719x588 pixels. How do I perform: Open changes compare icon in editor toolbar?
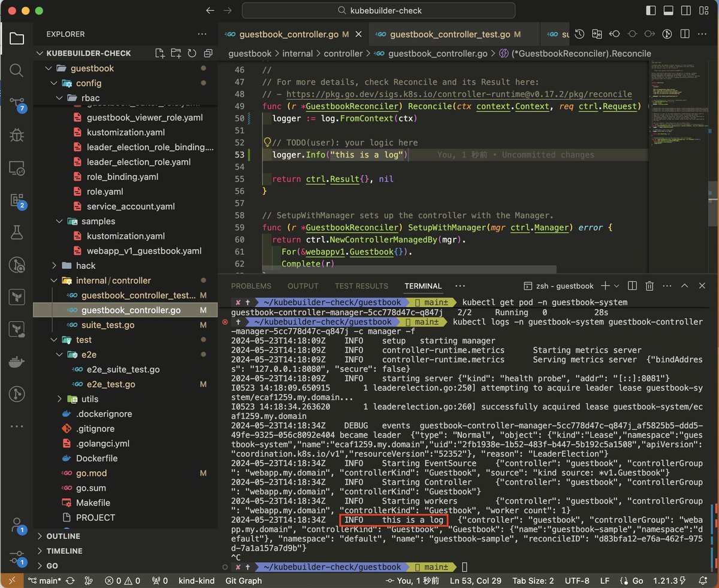coord(597,35)
